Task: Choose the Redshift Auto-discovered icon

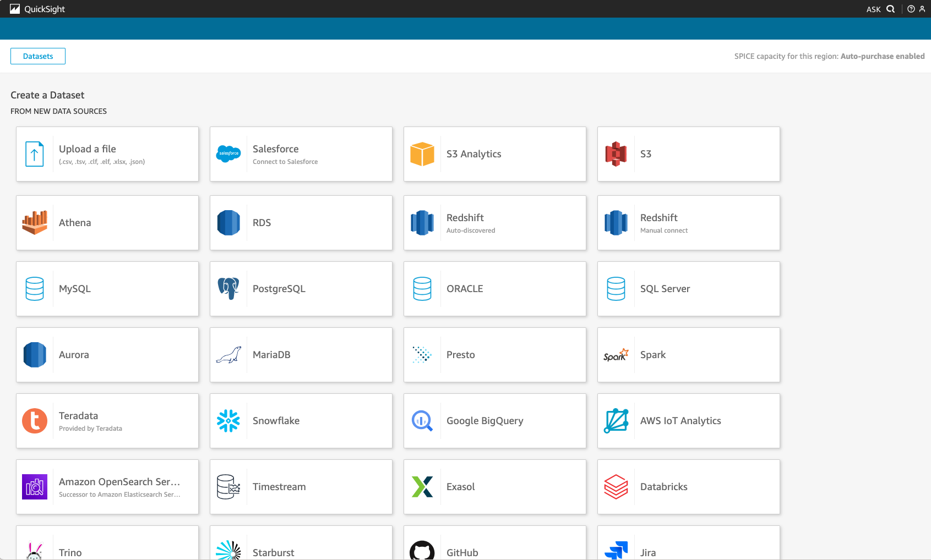Action: (x=422, y=223)
